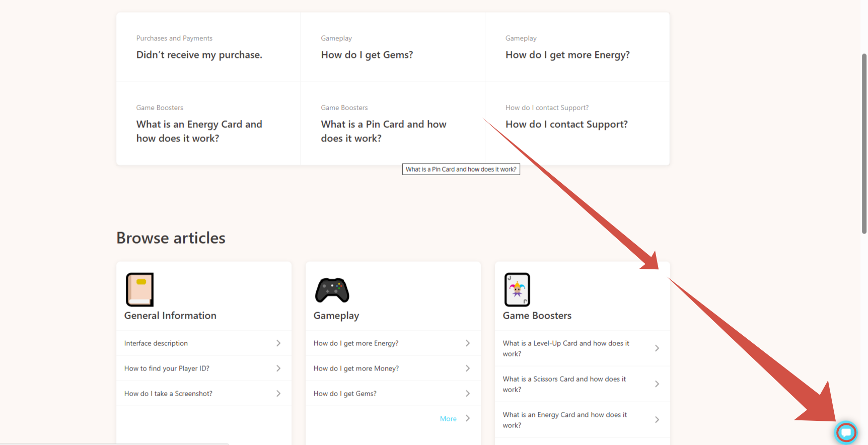The height and width of the screenshot is (445, 868).
Task: Open the chat support bubble icon
Action: coord(846,432)
